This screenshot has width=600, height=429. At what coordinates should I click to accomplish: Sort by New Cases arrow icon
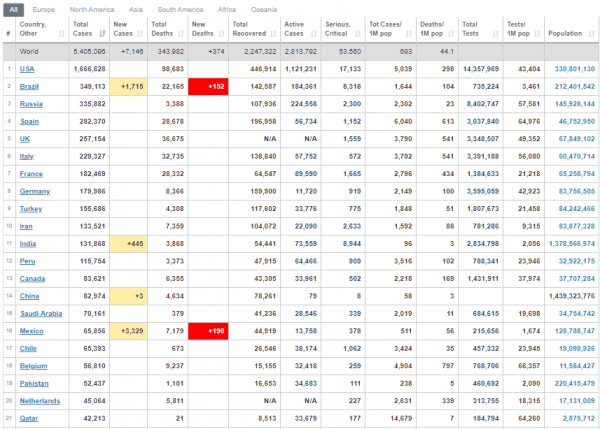point(140,34)
